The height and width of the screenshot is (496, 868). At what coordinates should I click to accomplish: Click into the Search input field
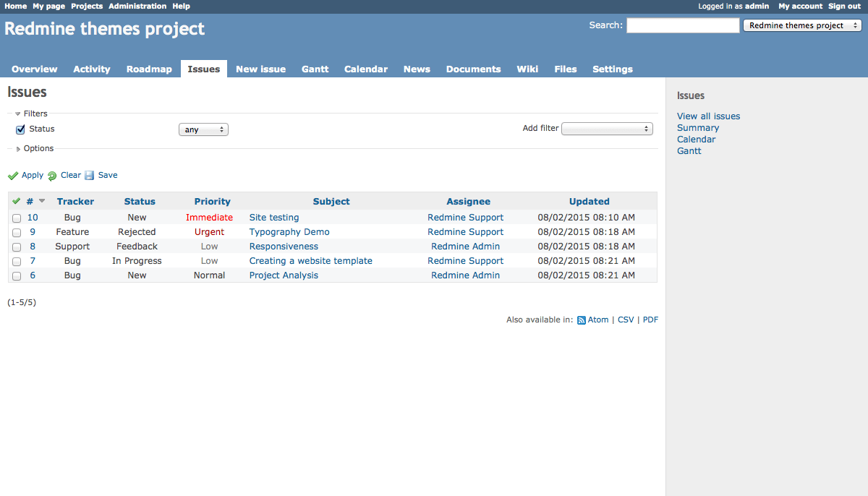682,25
